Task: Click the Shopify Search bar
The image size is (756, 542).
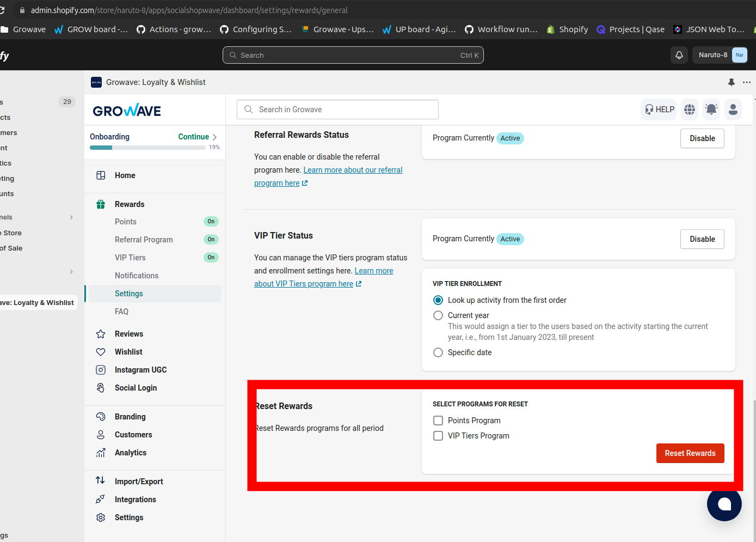Action: (353, 55)
